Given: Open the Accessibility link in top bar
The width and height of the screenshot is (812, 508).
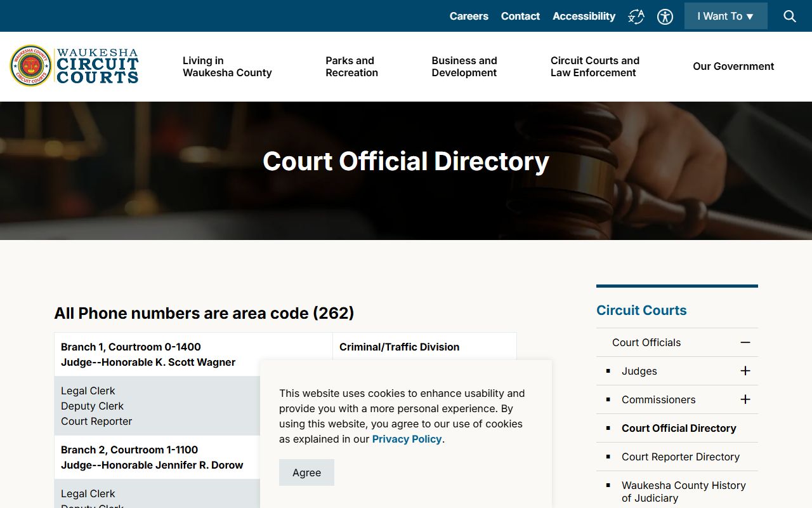Looking at the screenshot, I should pos(584,16).
